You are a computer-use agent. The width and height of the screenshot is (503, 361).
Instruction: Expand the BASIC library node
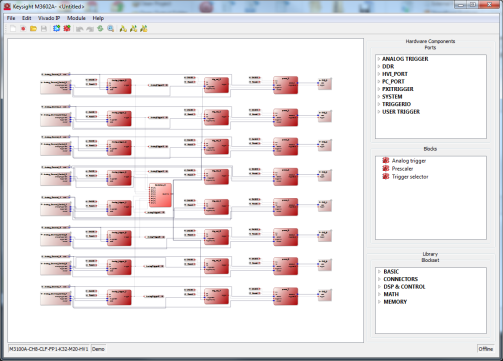pos(379,271)
